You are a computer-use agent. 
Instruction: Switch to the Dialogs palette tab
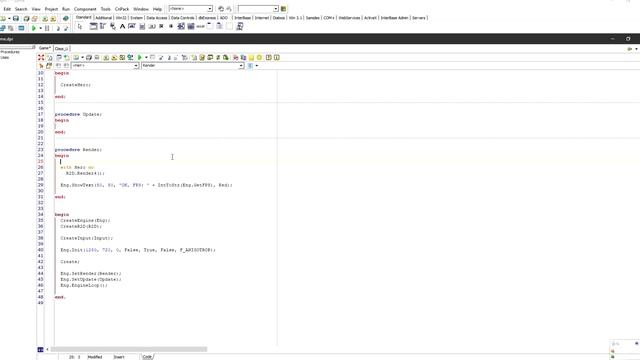pos(278,18)
